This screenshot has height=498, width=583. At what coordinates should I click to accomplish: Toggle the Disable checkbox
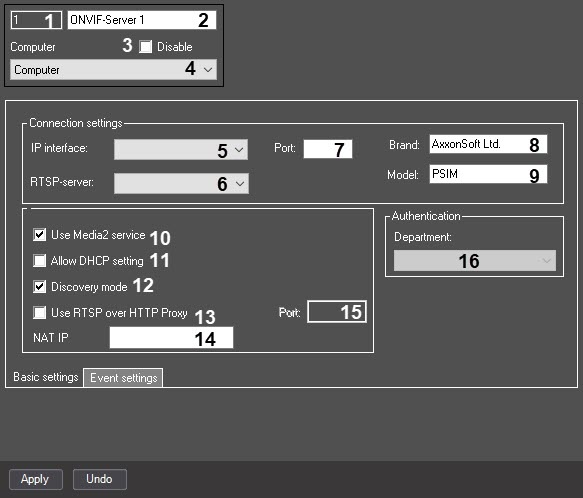pyautogui.click(x=145, y=47)
